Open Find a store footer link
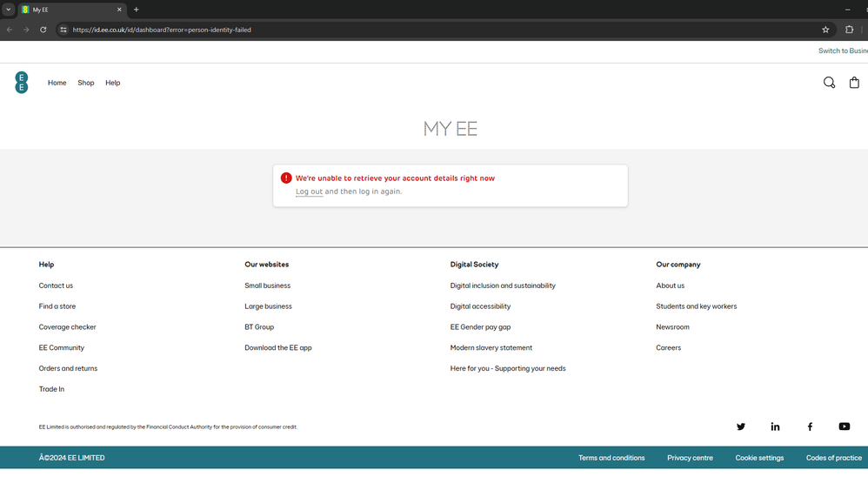 tap(57, 306)
